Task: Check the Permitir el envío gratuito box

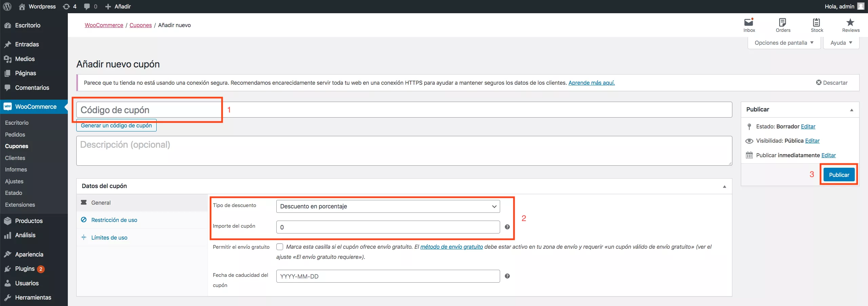Action: [x=280, y=247]
